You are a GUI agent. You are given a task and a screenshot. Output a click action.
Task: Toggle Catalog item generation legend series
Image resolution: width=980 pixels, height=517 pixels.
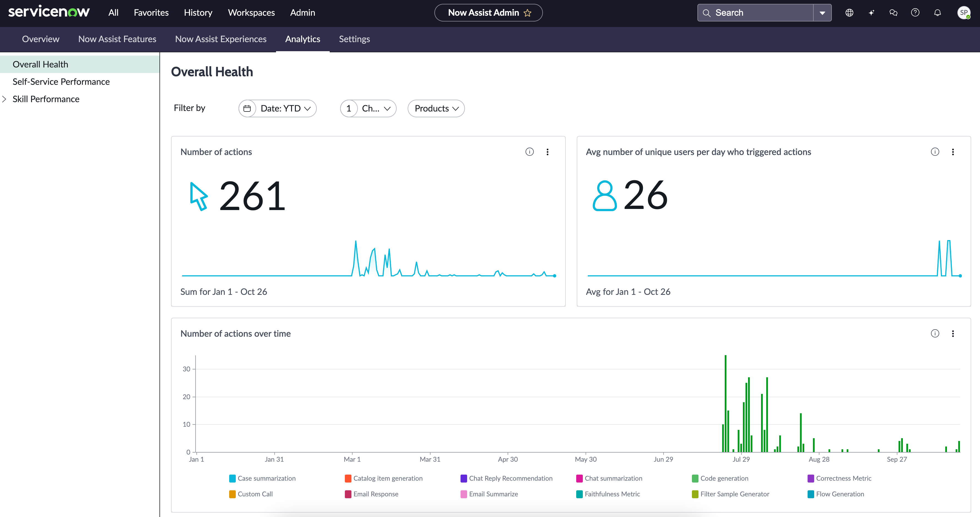pyautogui.click(x=383, y=478)
